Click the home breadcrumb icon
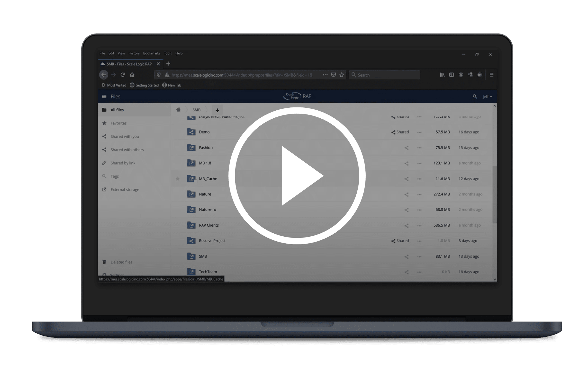Image resolution: width=588 pixels, height=368 pixels. point(178,110)
